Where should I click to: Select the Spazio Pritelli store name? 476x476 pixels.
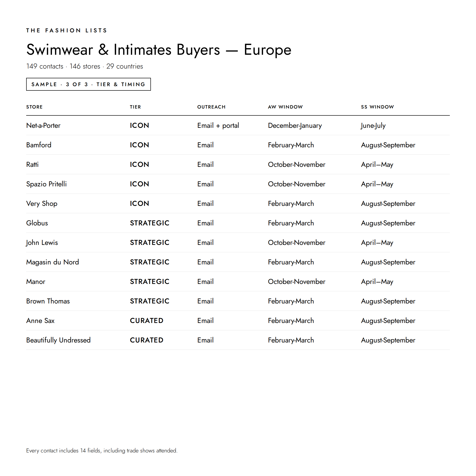pos(47,184)
